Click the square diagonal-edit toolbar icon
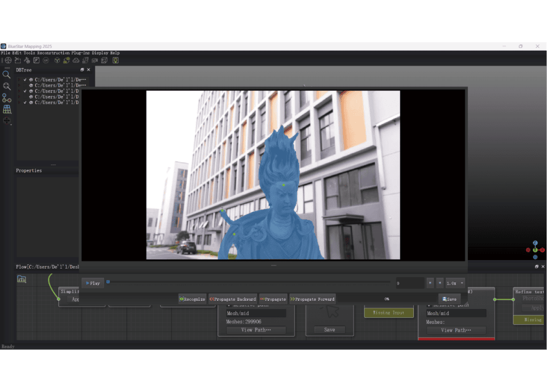Screen dimensions: 547x392 pos(36,60)
